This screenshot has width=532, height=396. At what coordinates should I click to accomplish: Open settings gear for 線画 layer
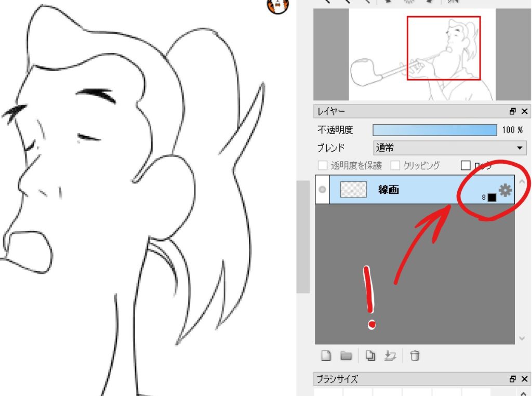click(505, 190)
